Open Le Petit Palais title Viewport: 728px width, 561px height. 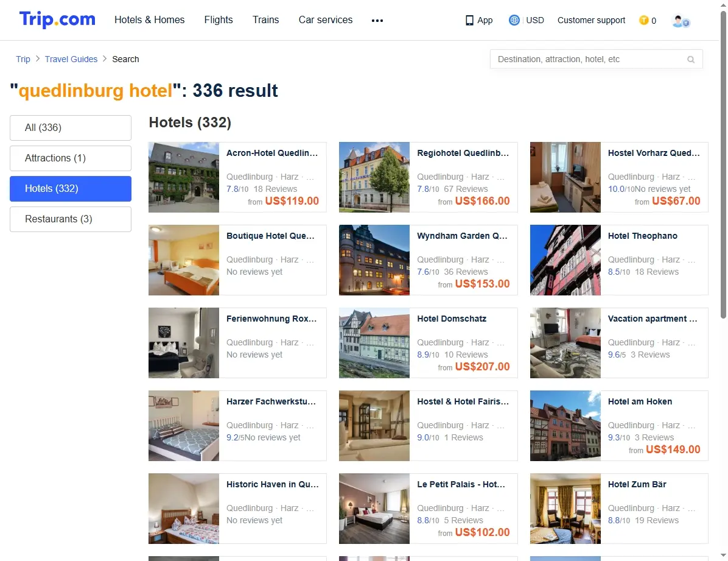[461, 484]
